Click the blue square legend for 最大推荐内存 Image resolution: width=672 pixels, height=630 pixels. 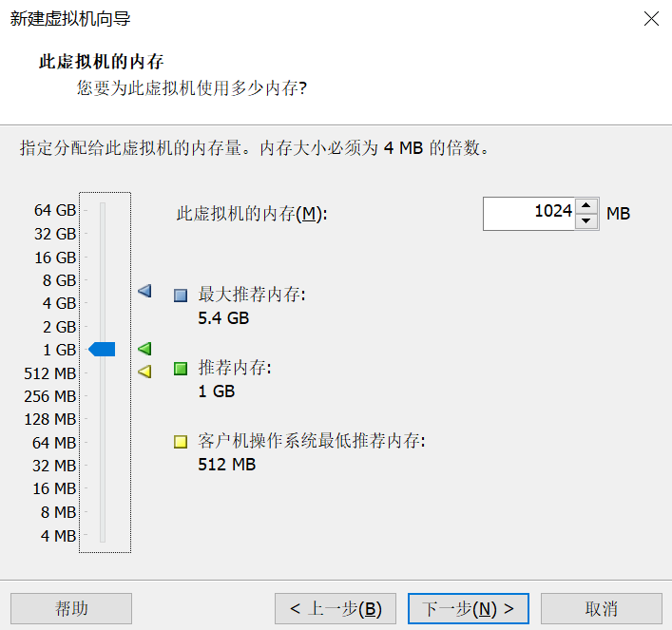(181, 296)
